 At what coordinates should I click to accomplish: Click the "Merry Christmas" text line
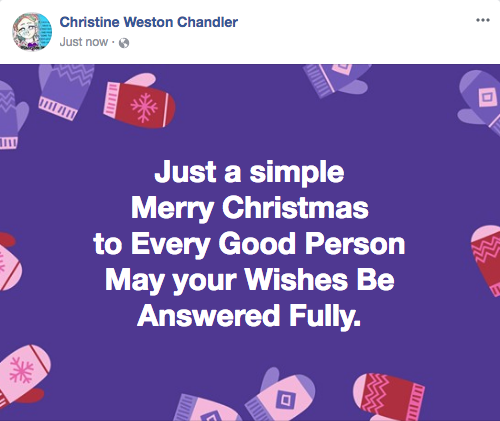click(250, 208)
